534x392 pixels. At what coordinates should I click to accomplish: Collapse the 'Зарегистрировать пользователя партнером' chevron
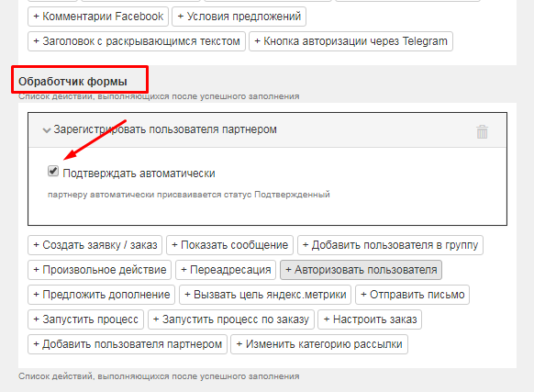pos(46,129)
